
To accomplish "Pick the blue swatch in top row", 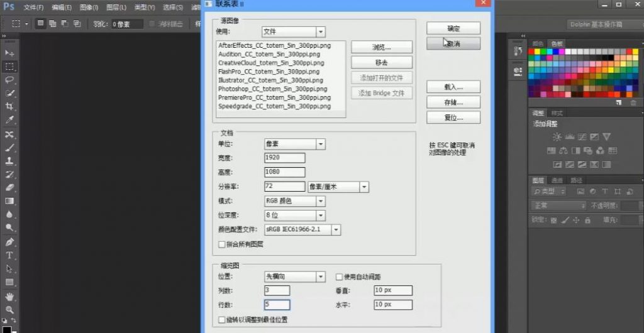I will (556, 52).
